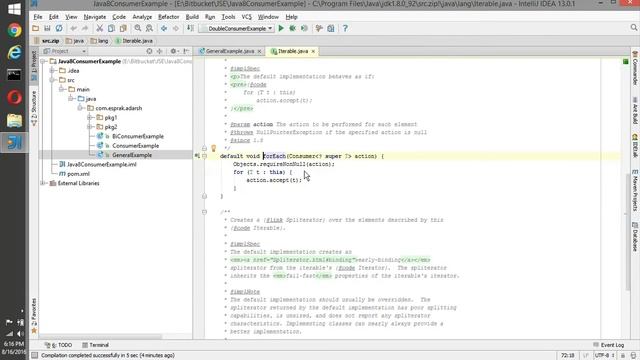Click the editor vertical scrollbar
The height and width of the screenshot is (360, 640).
[x=628, y=233]
